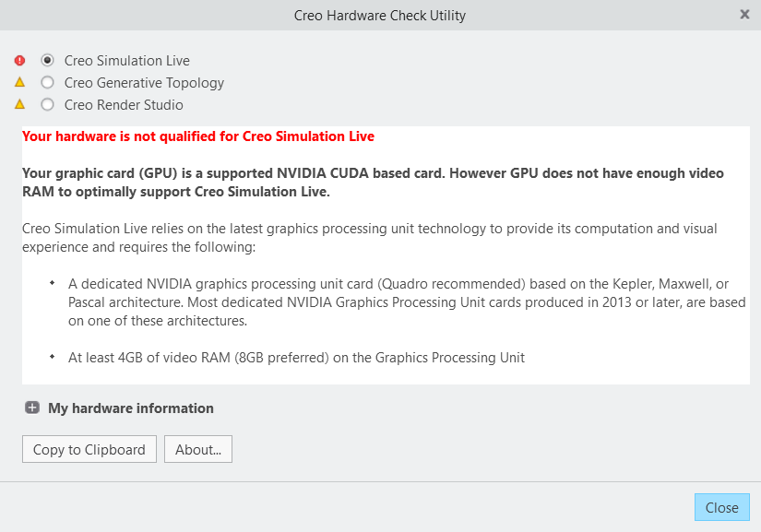761x532 pixels.
Task: Click the Copy to Clipboard button
Action: 89,450
